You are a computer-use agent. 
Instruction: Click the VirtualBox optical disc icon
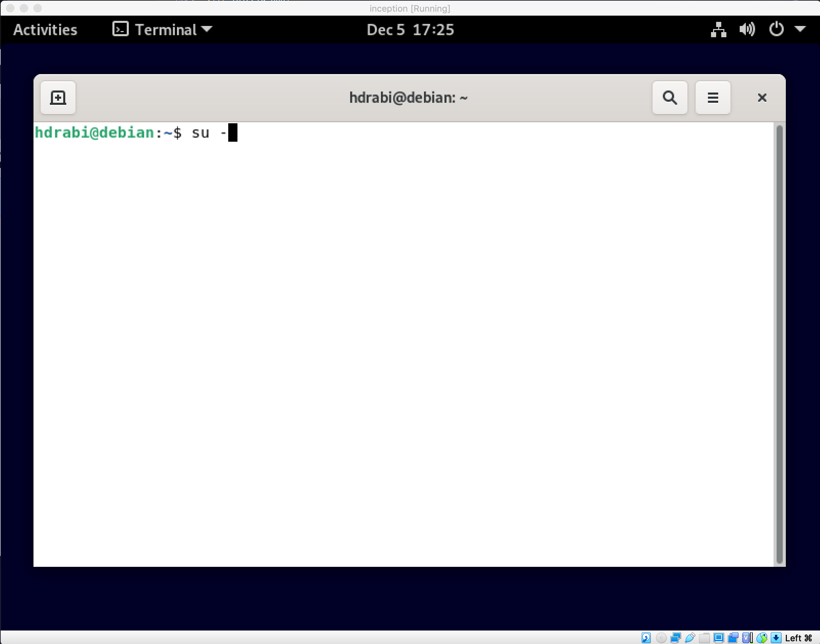(661, 638)
